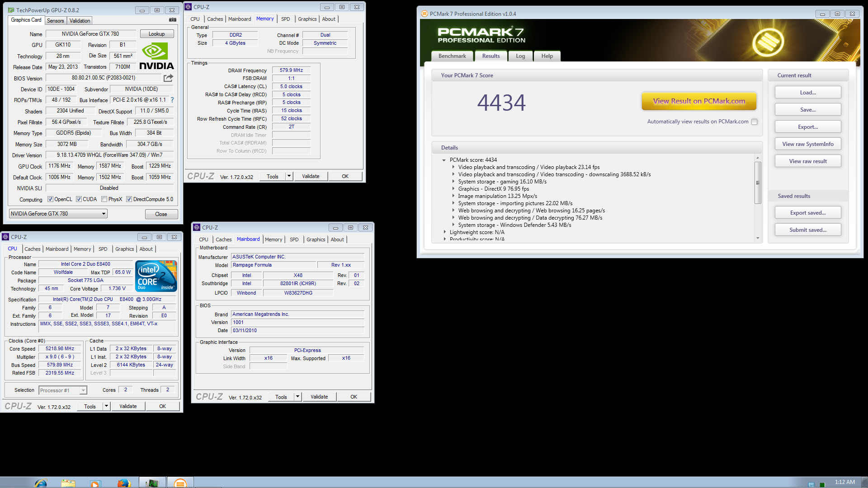The width and height of the screenshot is (868, 488).
Task: Toggle the CUDA checkbox in GPU-Z
Action: 79,199
